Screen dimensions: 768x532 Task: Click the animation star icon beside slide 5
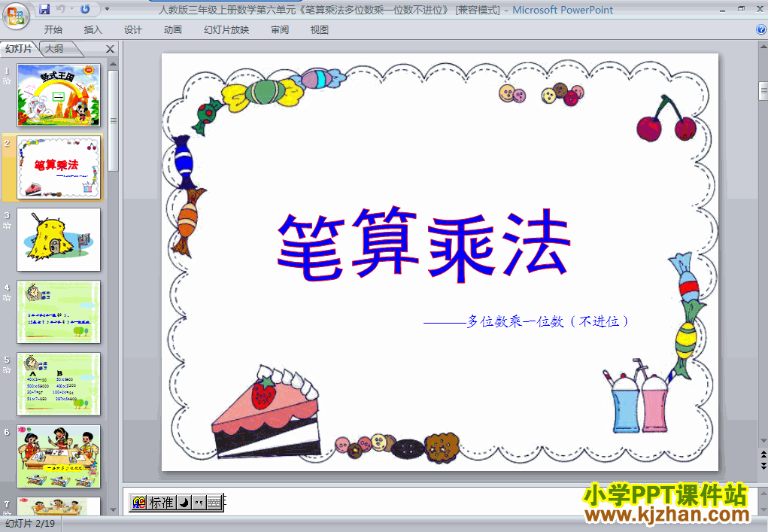[x=7, y=370]
